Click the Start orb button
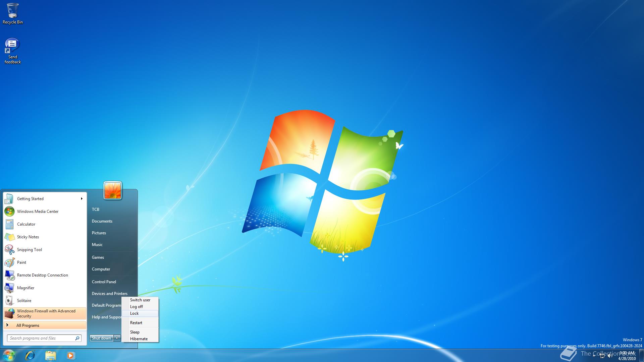This screenshot has width=644, height=362. [9, 355]
